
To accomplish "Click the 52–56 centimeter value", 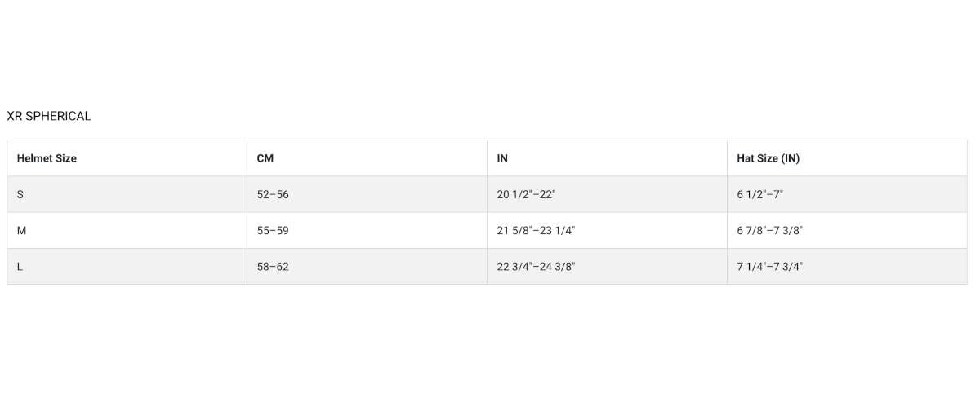I will [273, 195].
